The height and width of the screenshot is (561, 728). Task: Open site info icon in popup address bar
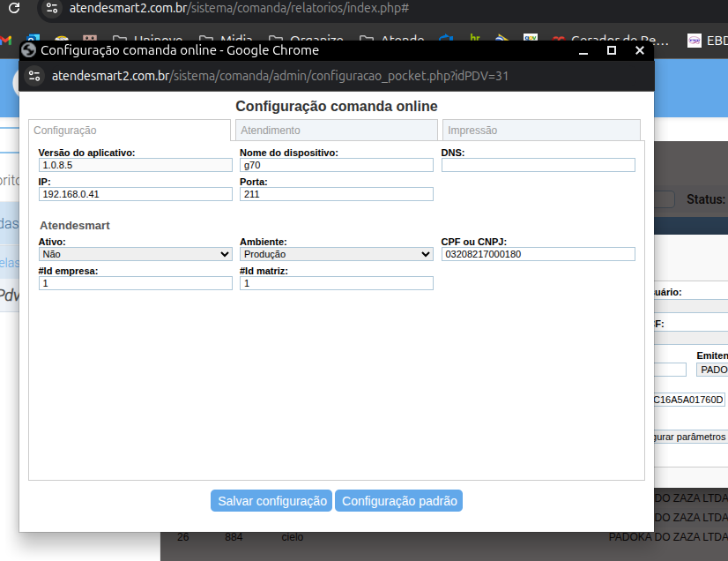[x=34, y=76]
